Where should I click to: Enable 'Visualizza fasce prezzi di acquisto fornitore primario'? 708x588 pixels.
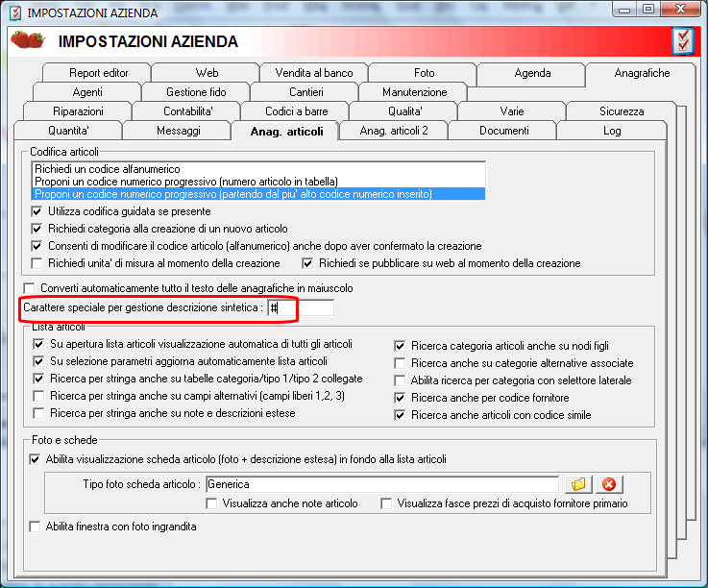coord(386,503)
